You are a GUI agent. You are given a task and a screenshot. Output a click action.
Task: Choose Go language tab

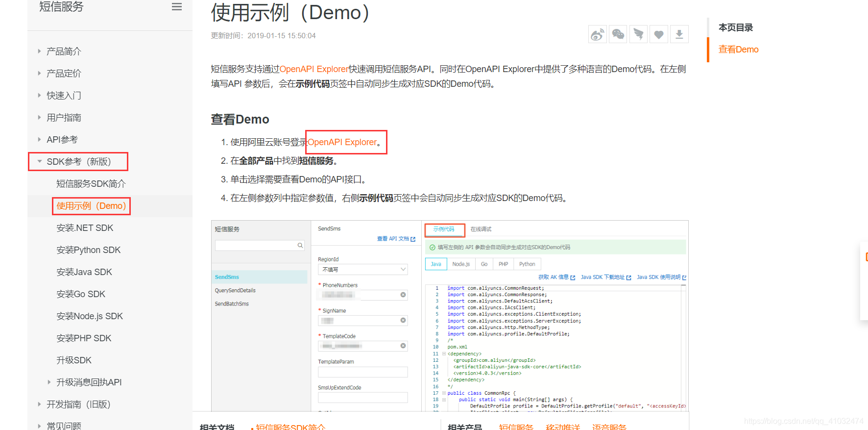[x=484, y=264]
